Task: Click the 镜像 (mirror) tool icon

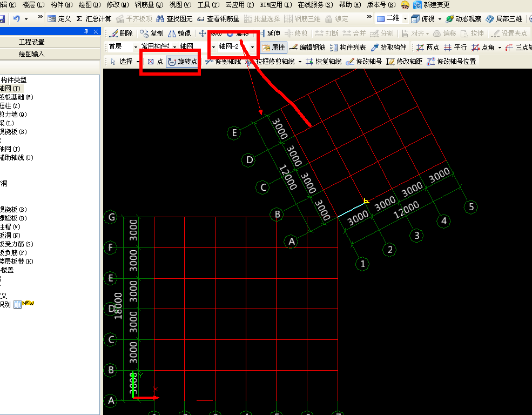Action: [172, 34]
